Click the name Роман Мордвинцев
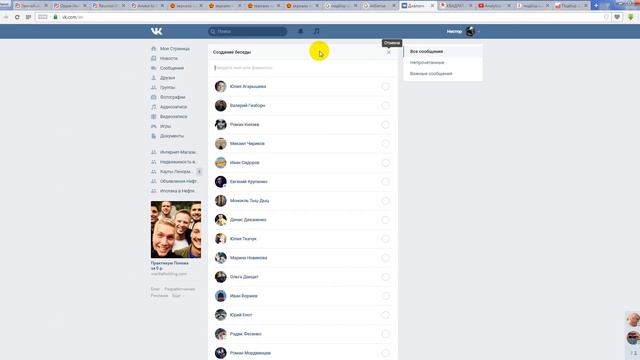 pos(250,353)
